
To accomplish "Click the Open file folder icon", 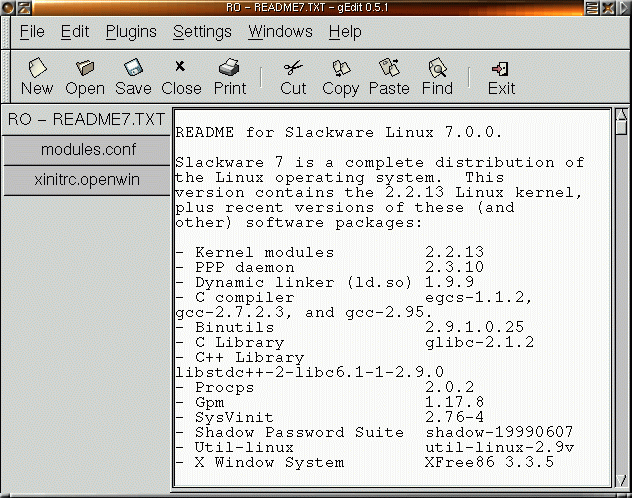I will pos(85,68).
